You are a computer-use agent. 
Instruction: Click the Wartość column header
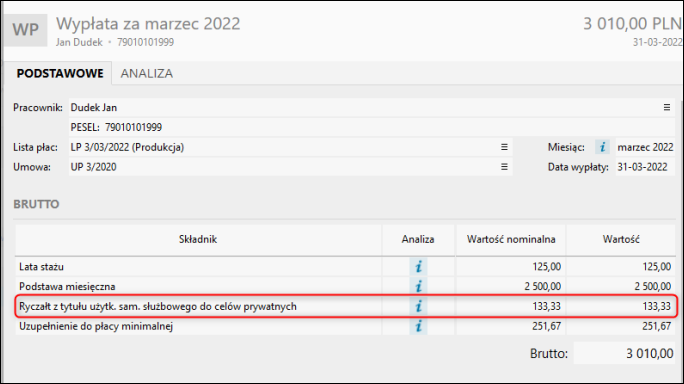coord(621,239)
